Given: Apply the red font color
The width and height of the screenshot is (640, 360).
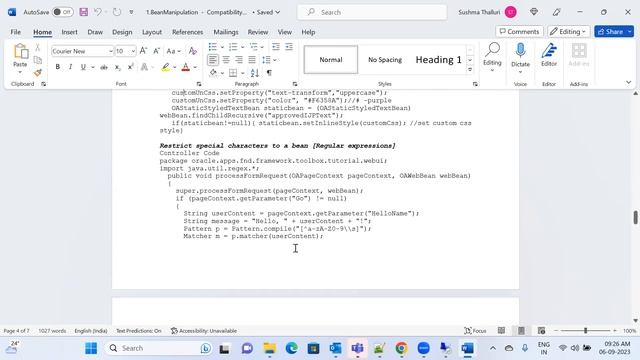Looking at the screenshot, I should click(186, 67).
